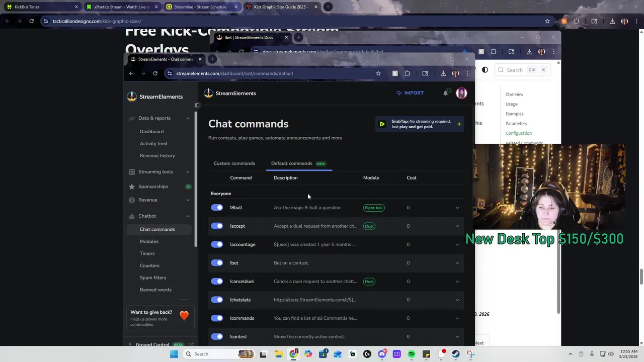Open the Activity feed link
Screen dimensions: 644x362
[153, 144]
